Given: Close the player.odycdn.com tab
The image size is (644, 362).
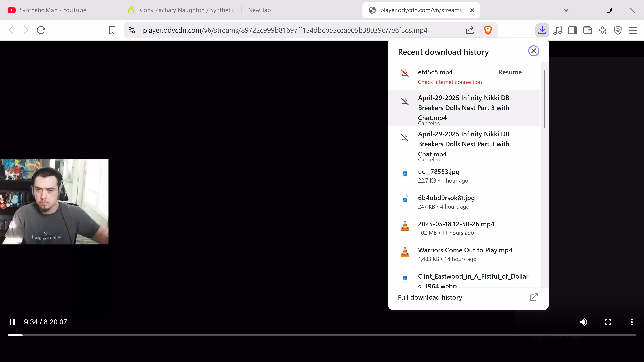Looking at the screenshot, I should tap(472, 10).
